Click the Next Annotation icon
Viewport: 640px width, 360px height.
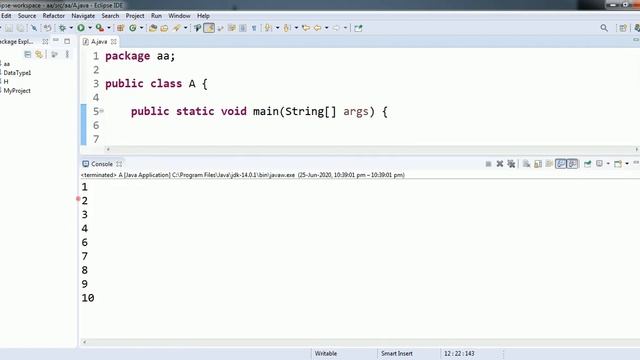click(268, 28)
